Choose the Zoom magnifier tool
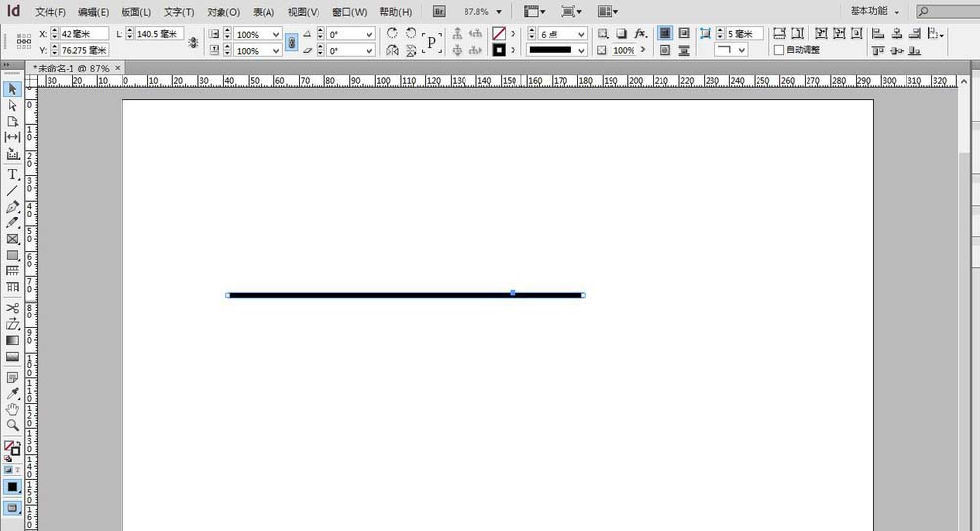The width and height of the screenshot is (980, 531). pyautogui.click(x=13, y=426)
